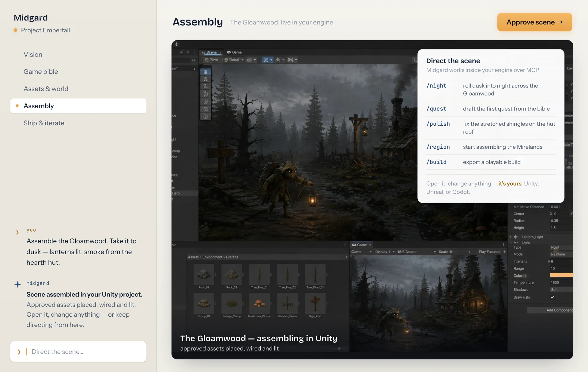Toggle grid snapping button in Scene toolbar
The height and width of the screenshot is (372, 588).
266,60
